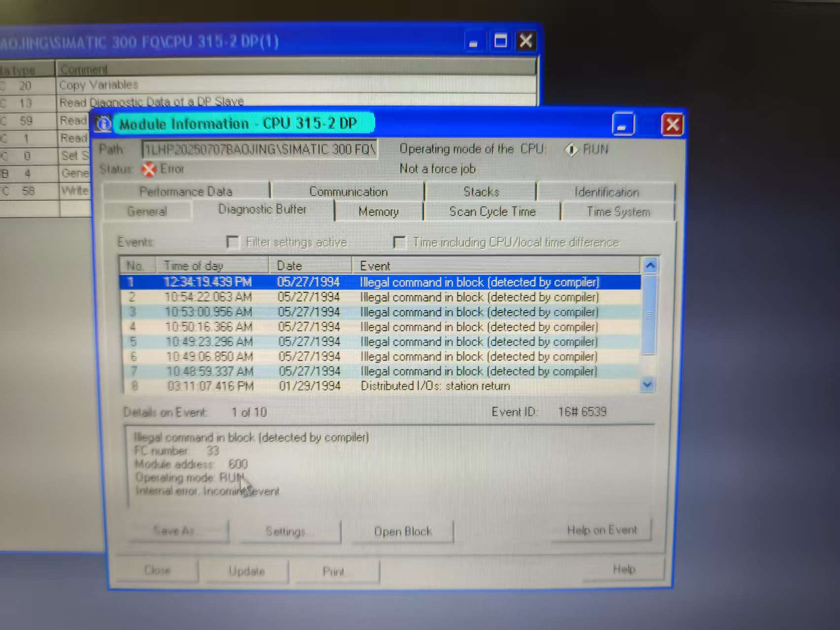840x630 pixels.
Task: Select event 5 at 10:49:23.296 AM
Action: [x=381, y=341]
